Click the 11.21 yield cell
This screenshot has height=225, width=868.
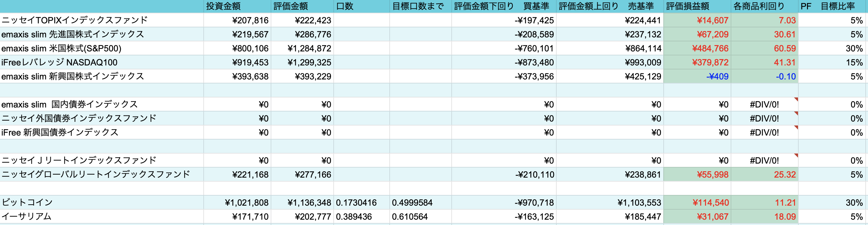pyautogui.click(x=765, y=202)
